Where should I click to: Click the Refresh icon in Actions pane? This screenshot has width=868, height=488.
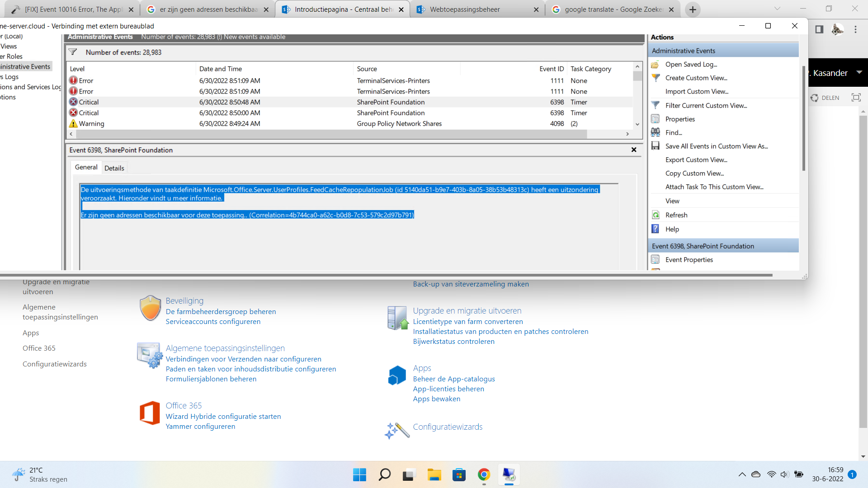[x=656, y=215]
